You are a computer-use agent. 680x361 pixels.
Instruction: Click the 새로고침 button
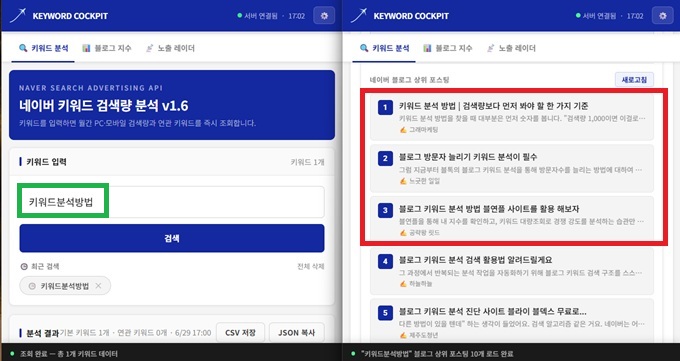[x=634, y=80]
